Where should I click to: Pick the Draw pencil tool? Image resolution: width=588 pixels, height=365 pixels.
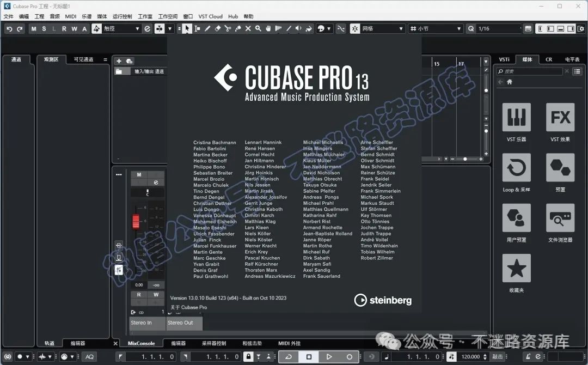pos(207,28)
